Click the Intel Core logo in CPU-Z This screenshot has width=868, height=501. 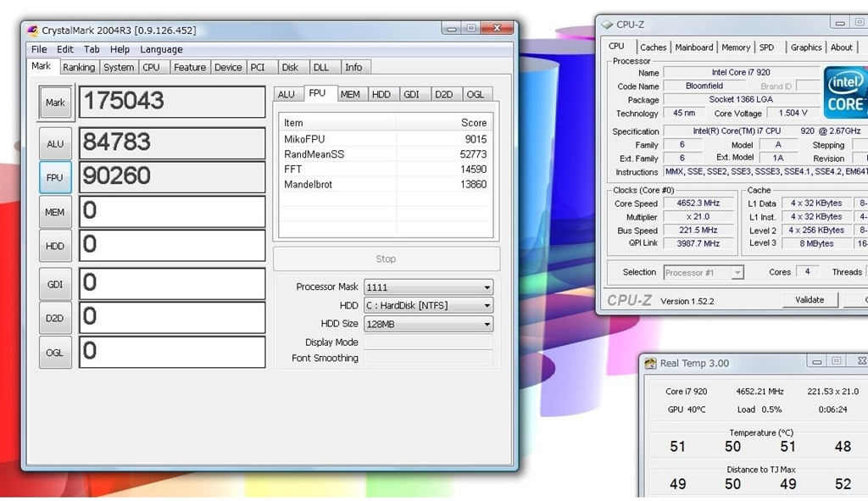click(845, 93)
